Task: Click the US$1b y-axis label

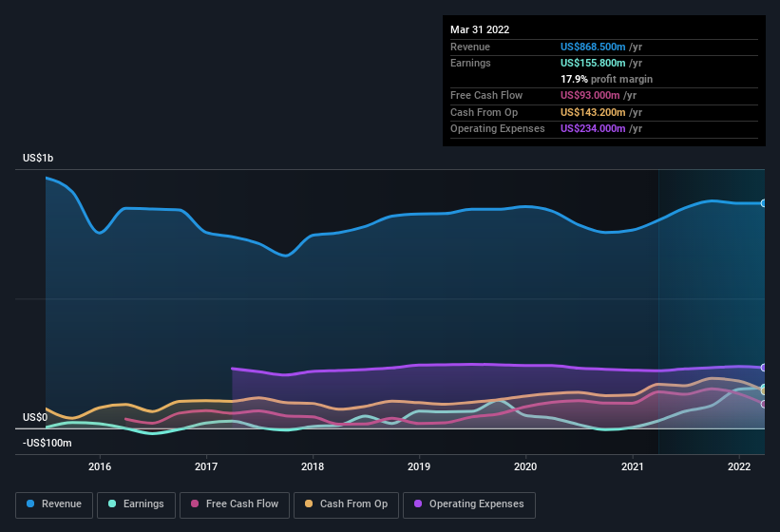Action: point(38,158)
